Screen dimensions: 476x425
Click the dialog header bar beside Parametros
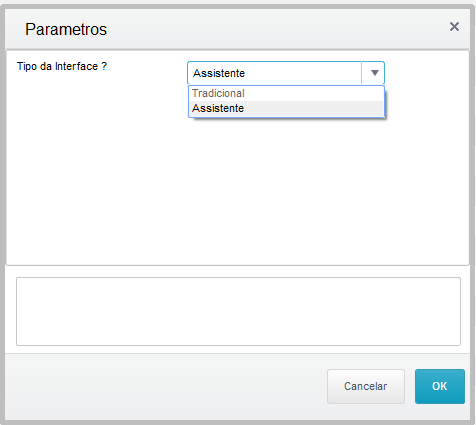click(x=277, y=29)
